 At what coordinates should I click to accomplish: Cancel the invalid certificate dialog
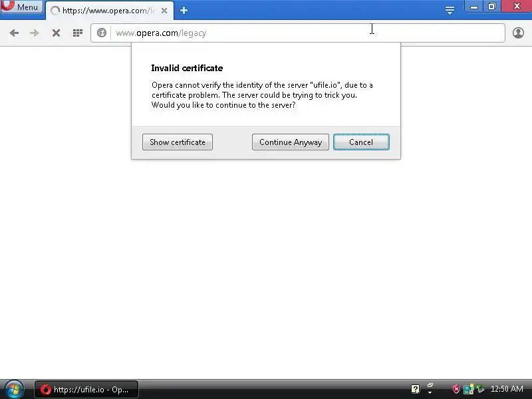(x=361, y=142)
